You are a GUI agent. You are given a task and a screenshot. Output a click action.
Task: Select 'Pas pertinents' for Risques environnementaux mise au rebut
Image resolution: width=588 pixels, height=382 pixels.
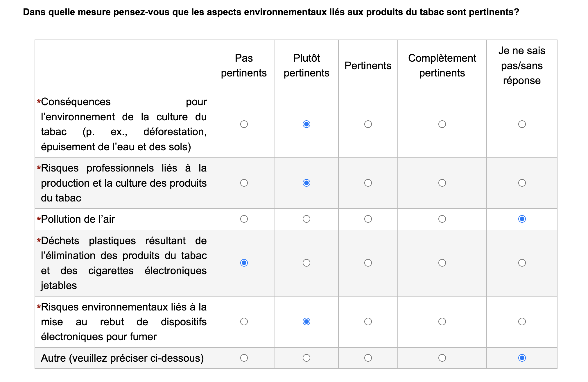point(244,322)
